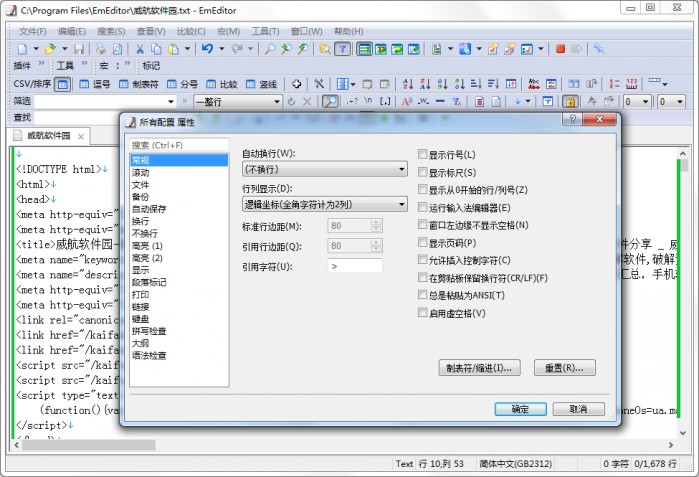Click the 搜索 (Ctrl+F) search box
Screen dimensions: 699x477
(x=179, y=145)
